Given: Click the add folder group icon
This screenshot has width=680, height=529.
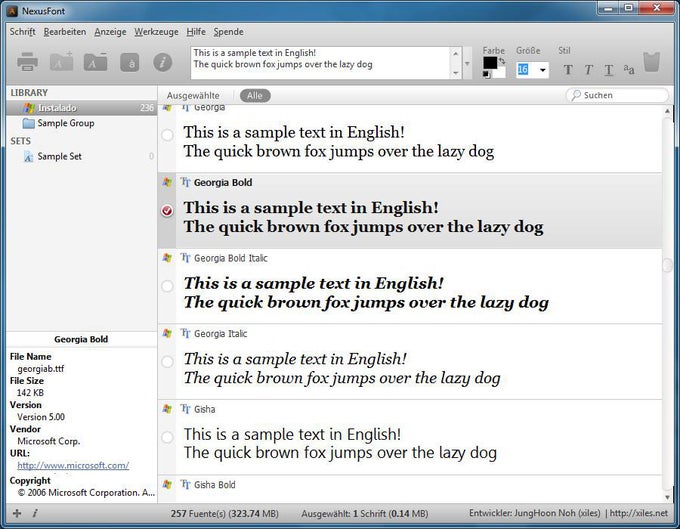Looking at the screenshot, I should click(x=61, y=62).
